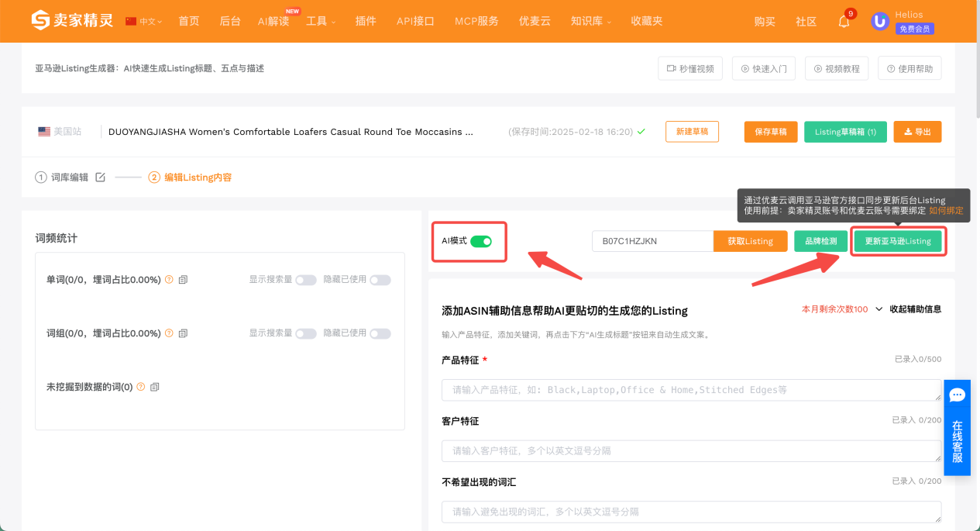
Task: Open 社区 in the top navigation
Action: coord(806,22)
